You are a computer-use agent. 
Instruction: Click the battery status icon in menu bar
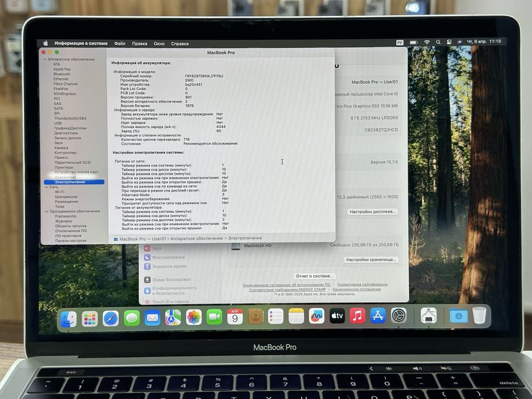413,42
